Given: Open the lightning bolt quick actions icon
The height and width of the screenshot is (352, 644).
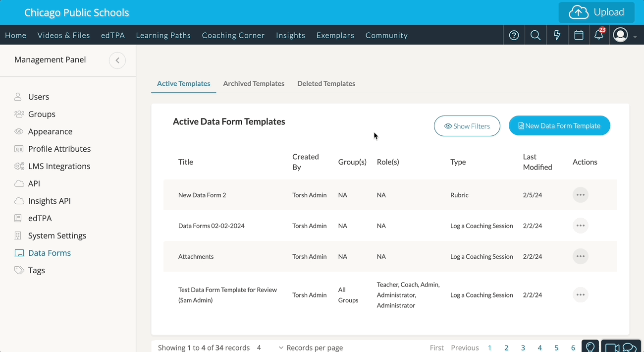Looking at the screenshot, I should tap(557, 35).
